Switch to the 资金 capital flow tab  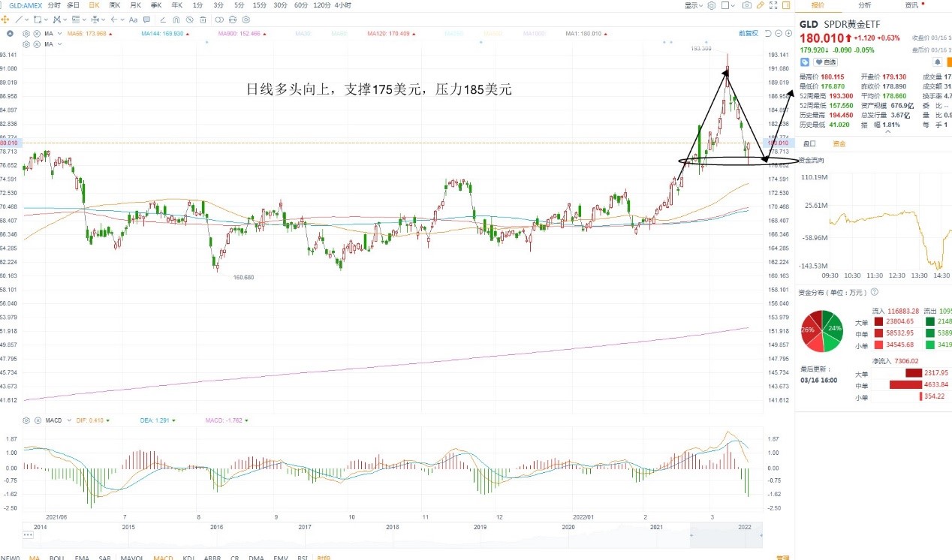click(839, 143)
